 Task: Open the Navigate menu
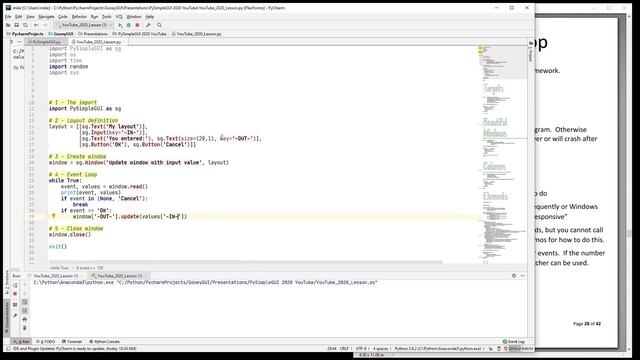(46, 17)
